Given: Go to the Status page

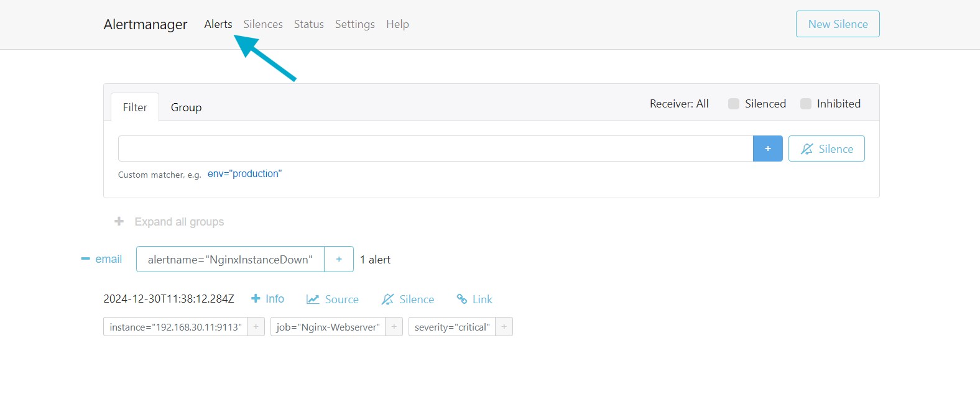Looking at the screenshot, I should coord(308,24).
